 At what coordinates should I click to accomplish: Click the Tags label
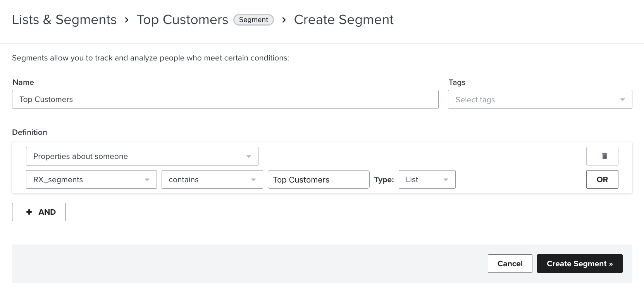pyautogui.click(x=457, y=82)
